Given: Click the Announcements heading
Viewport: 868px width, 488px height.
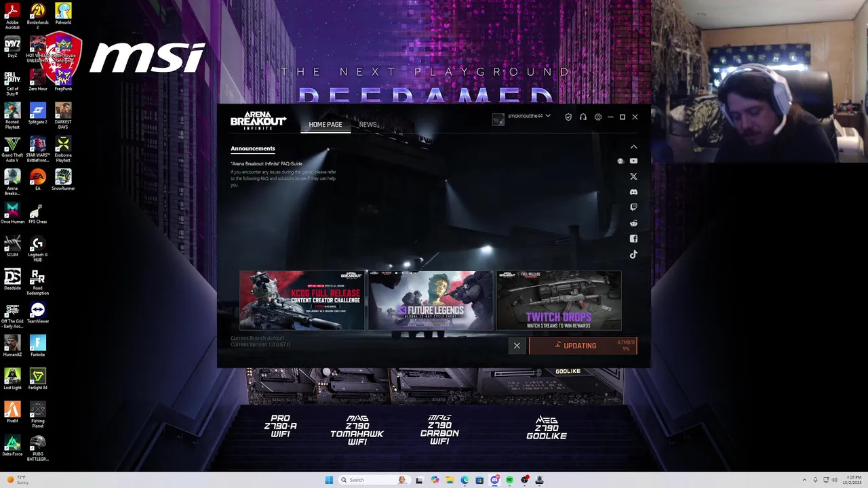Looking at the screenshot, I should pos(253,148).
